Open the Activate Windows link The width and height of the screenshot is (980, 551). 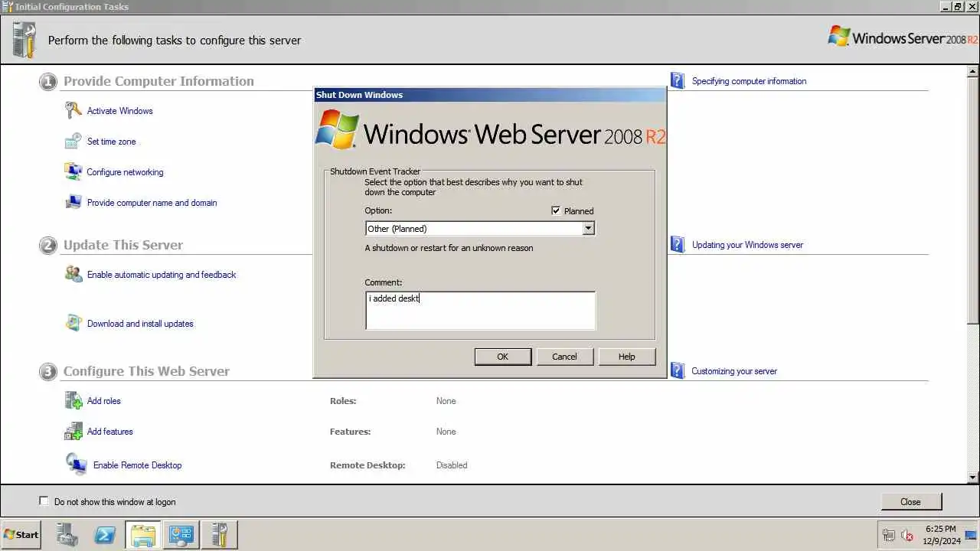click(x=120, y=111)
